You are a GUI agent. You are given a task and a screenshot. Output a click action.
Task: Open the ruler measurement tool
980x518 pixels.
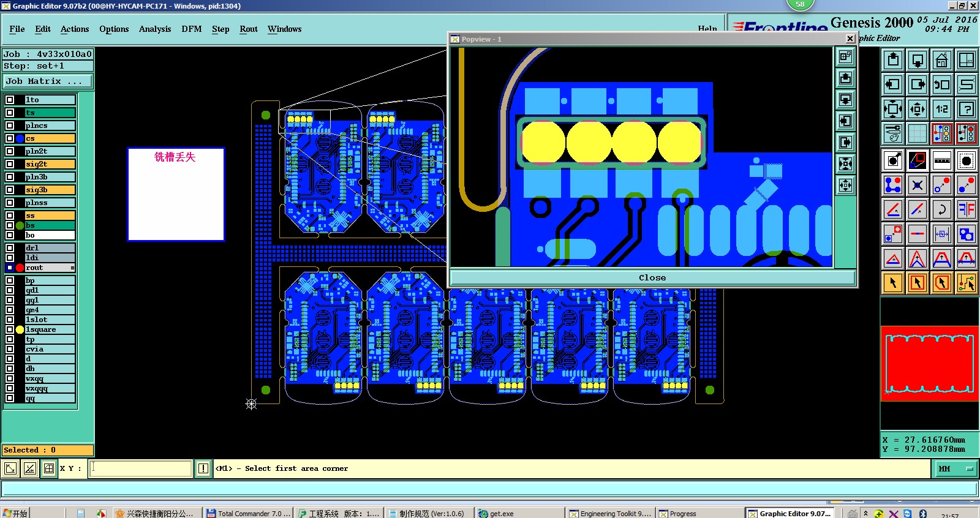(x=941, y=160)
